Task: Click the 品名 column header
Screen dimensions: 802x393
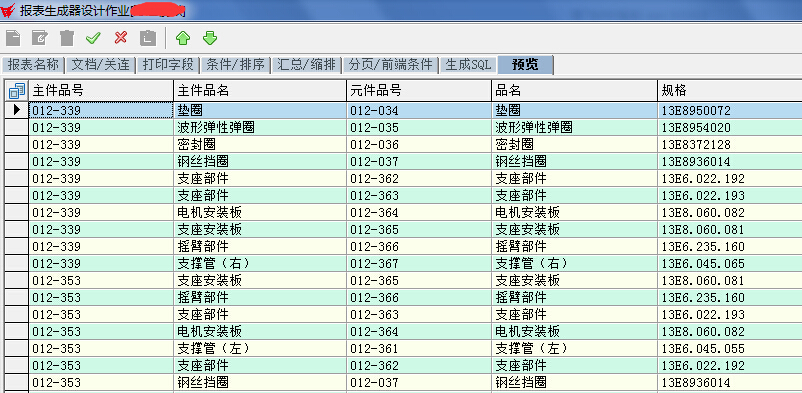Action: 575,91
